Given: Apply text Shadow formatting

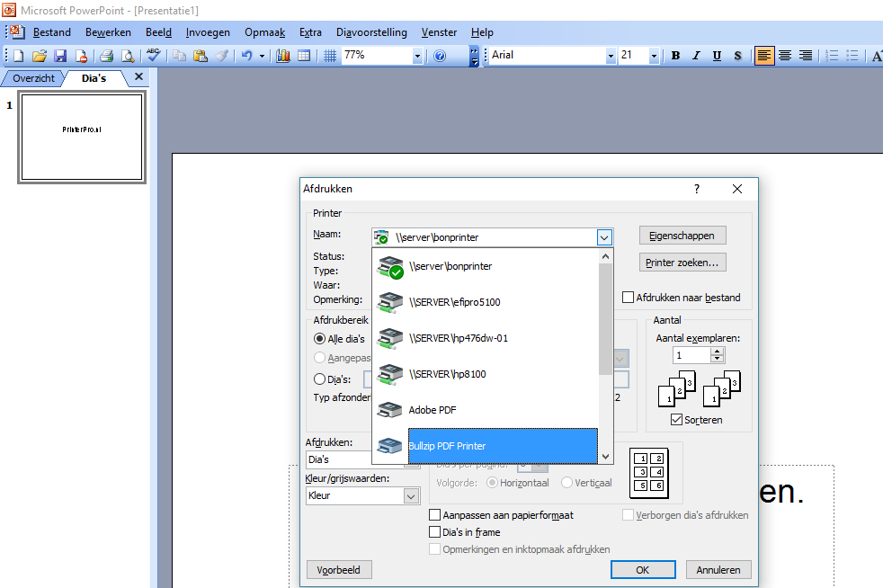Looking at the screenshot, I should (x=737, y=55).
